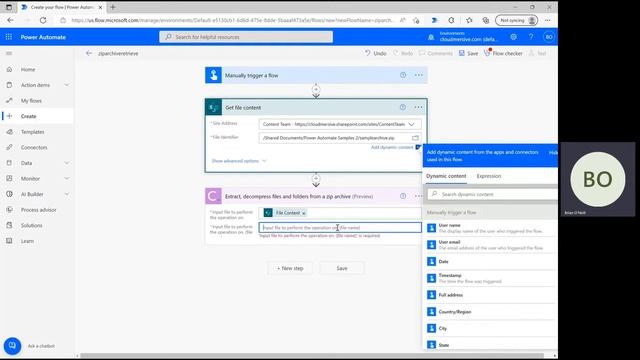The width and height of the screenshot is (640, 360).
Task: Select Full address dynamic content
Action: pyautogui.click(x=490, y=295)
